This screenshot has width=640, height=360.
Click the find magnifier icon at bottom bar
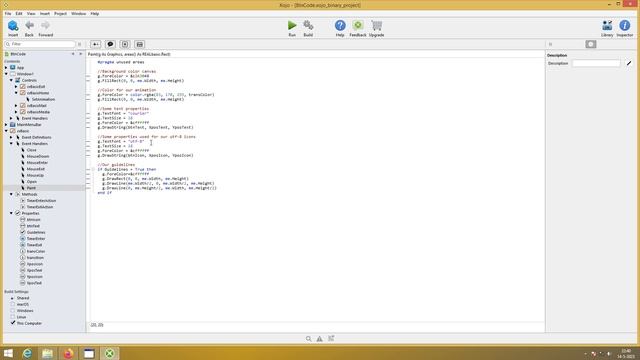pyautogui.click(x=309, y=338)
